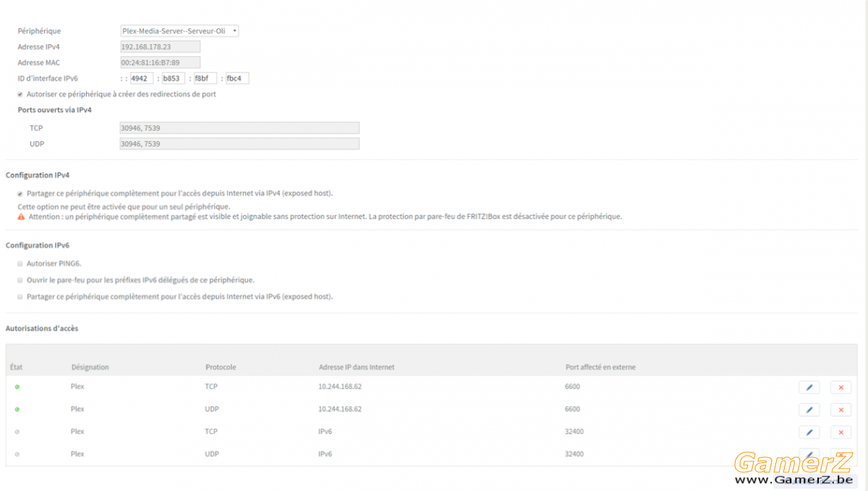Click the 'Autorisations d'accès' heading
Viewport: 868px width, 491px height.
tap(42, 328)
